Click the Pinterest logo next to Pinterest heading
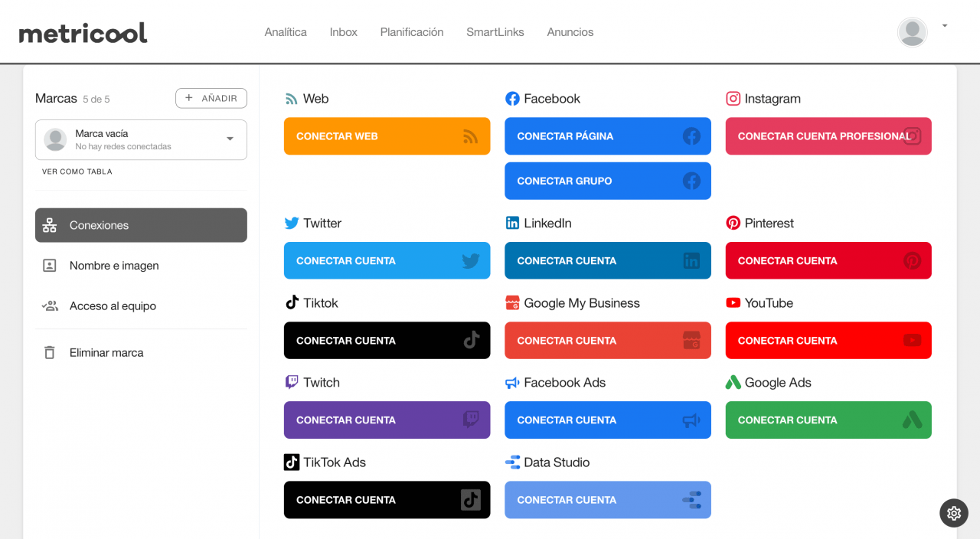 [x=733, y=224]
